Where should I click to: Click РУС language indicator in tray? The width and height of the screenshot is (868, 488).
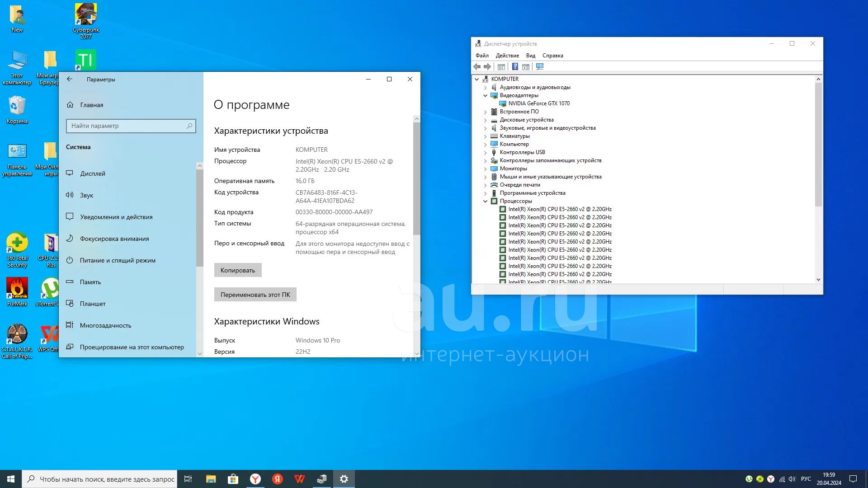(806, 479)
